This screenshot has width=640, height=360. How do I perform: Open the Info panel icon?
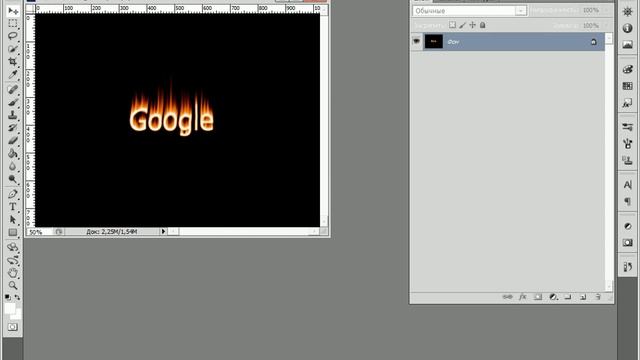pyautogui.click(x=628, y=28)
